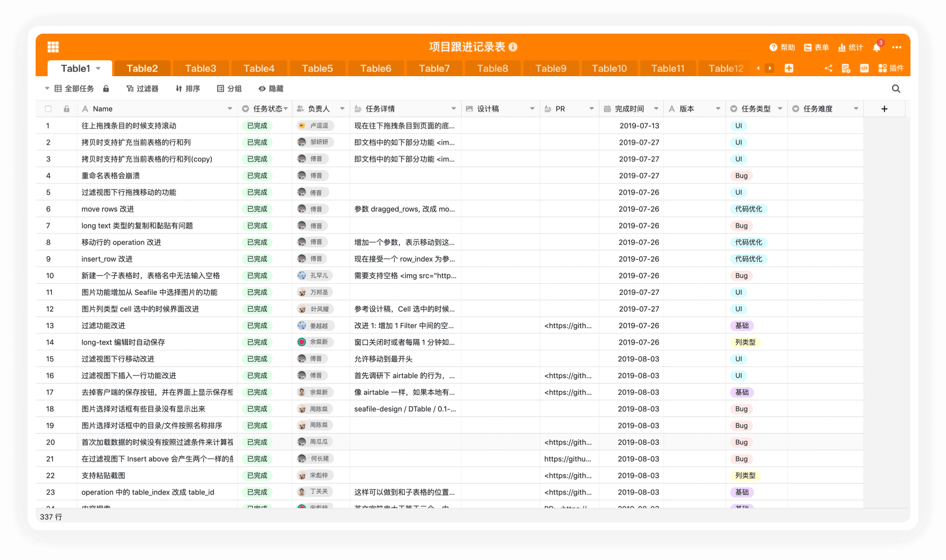Toggle the select-all rows checkbox
This screenshot has height=560, width=946.
point(48,109)
